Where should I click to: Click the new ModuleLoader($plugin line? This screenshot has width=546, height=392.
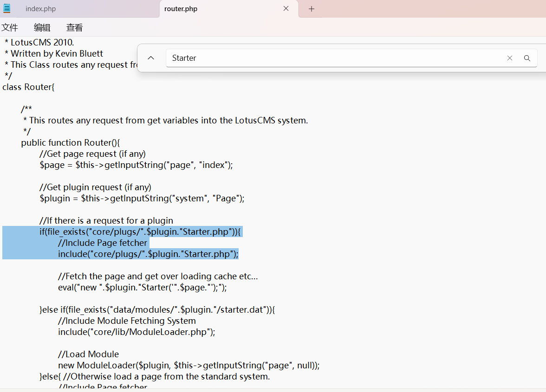pos(188,365)
